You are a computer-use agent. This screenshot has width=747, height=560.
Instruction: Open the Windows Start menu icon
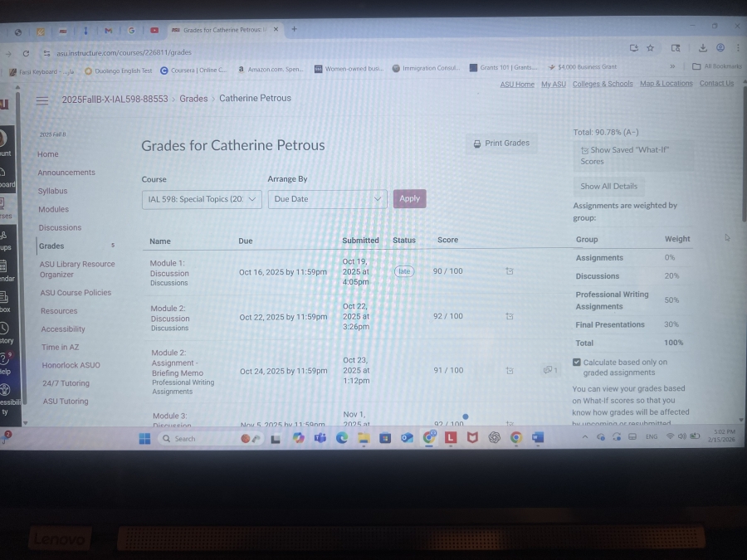point(144,438)
